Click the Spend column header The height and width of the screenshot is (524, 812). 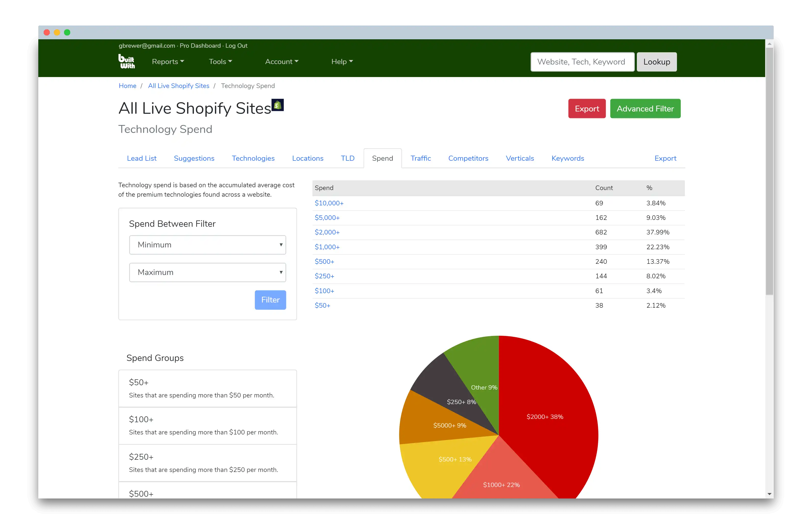pos(324,188)
